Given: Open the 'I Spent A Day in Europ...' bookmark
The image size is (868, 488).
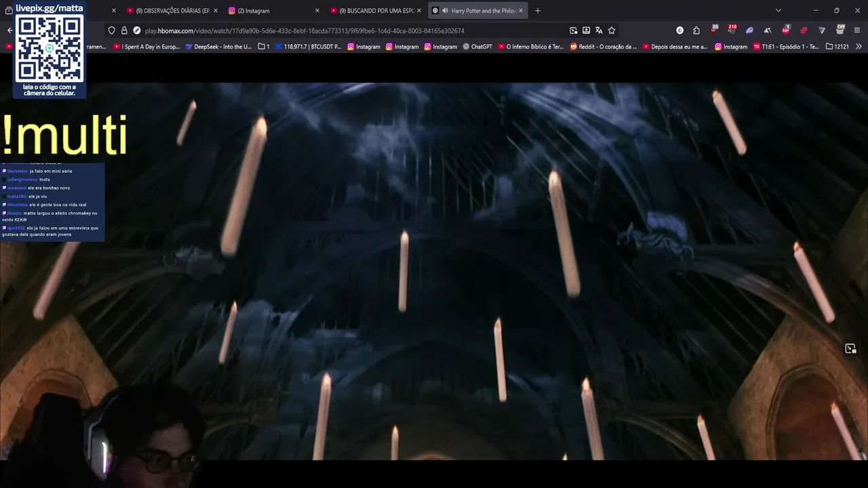Looking at the screenshot, I should pos(146,47).
